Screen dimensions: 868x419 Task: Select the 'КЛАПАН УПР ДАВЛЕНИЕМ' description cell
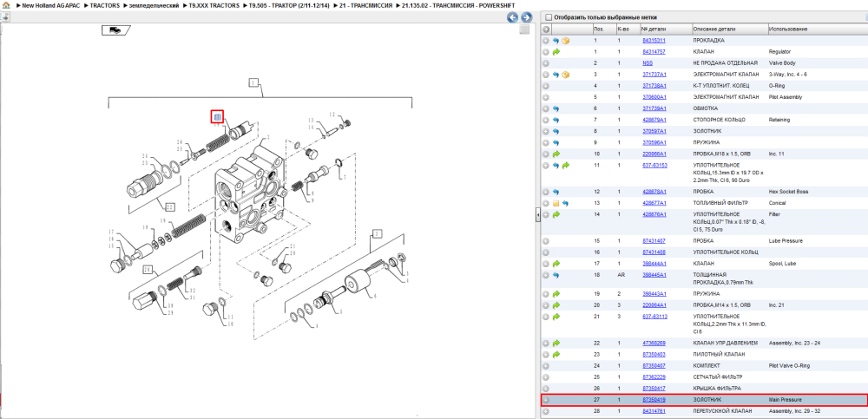725,344
